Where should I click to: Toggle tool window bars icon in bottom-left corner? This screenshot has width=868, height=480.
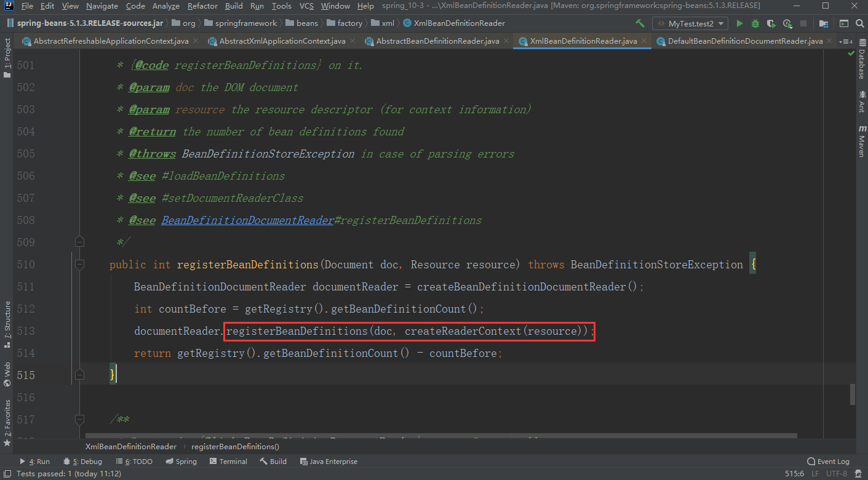click(x=6, y=474)
